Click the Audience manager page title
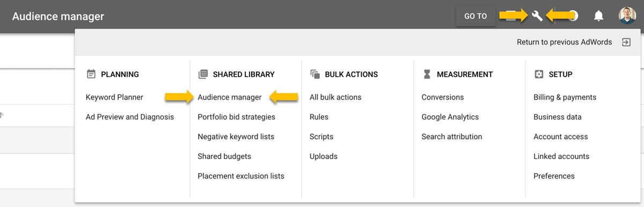Screen dimensions: 644x207 tap(58, 17)
